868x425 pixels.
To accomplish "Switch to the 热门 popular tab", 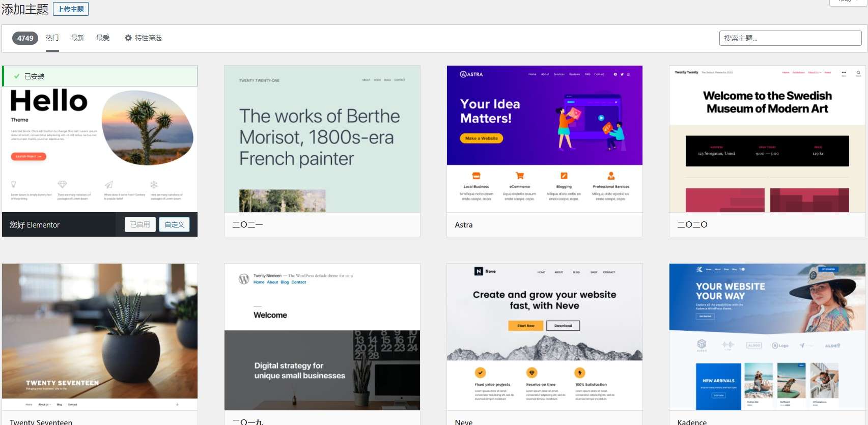I will pos(52,38).
